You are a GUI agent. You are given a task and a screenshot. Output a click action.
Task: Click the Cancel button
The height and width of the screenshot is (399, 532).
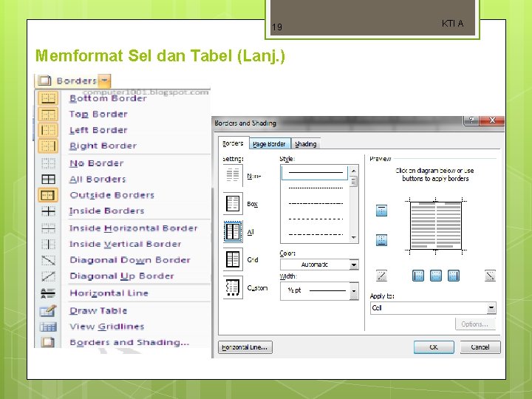click(480, 347)
